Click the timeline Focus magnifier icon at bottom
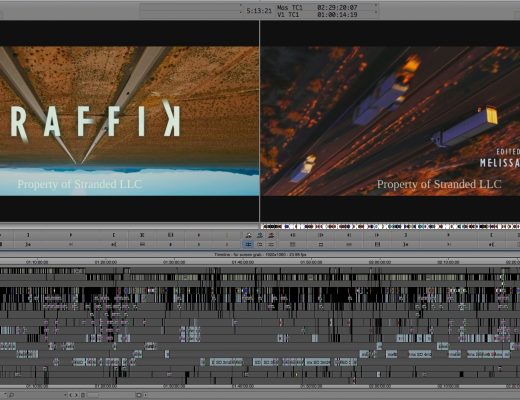 [11, 395]
